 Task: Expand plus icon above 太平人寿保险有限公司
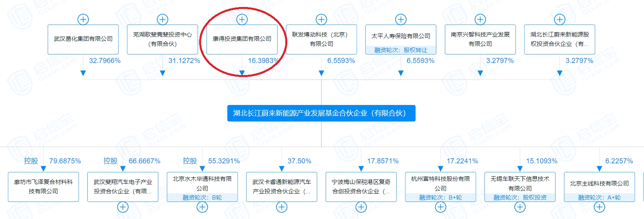tap(401, 19)
